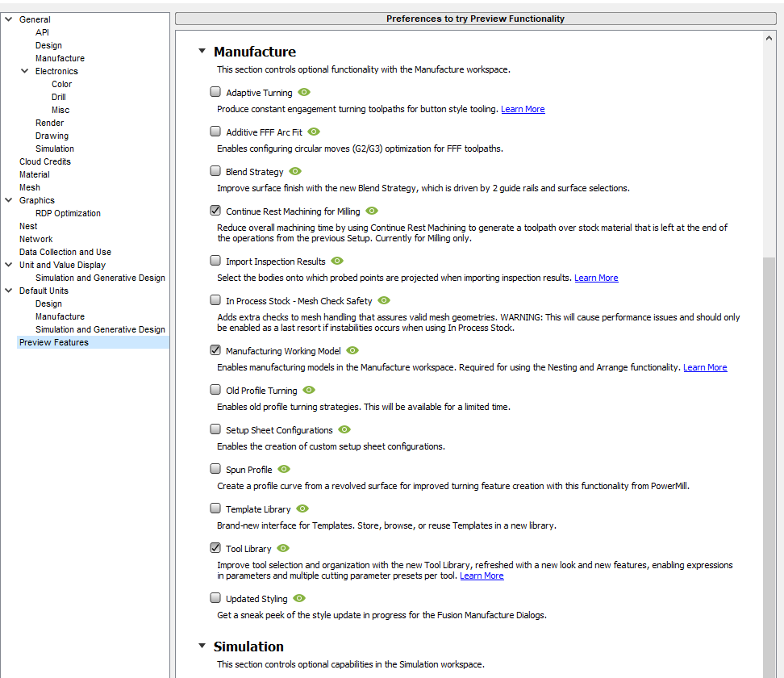Viewport: 784px width, 678px height.
Task: Enable In Process Stock Mesh Check Safety
Action: tap(215, 299)
